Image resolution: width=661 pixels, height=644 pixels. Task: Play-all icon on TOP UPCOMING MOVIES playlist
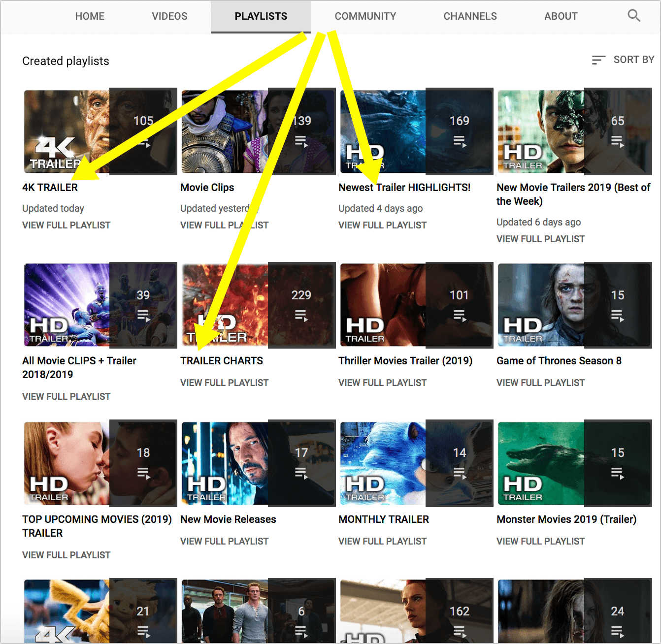(144, 474)
